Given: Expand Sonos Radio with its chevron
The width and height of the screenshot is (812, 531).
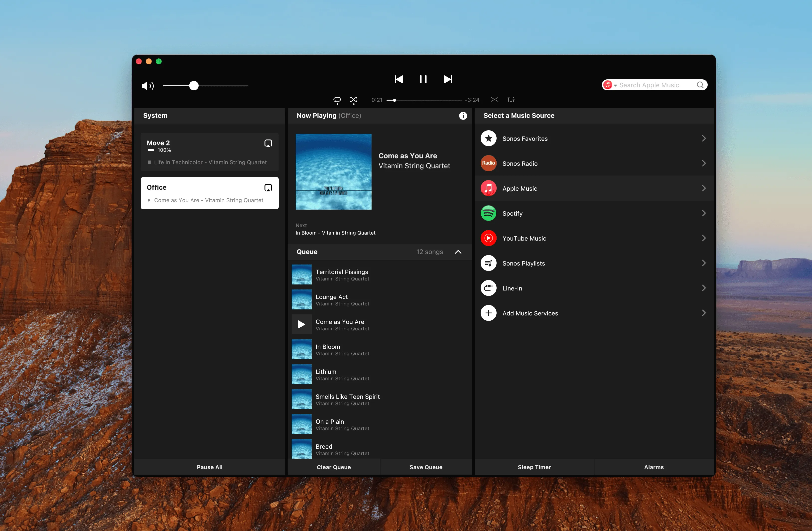Looking at the screenshot, I should tap(704, 163).
